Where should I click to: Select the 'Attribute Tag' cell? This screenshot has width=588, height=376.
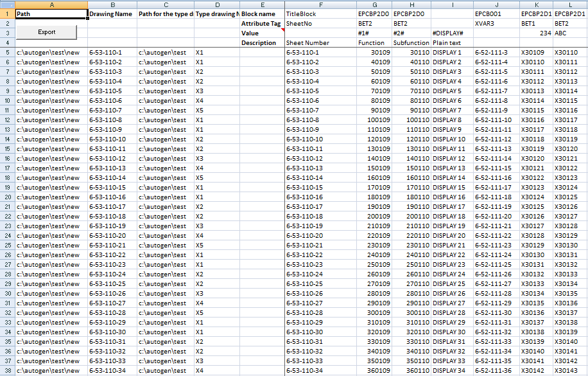(262, 24)
